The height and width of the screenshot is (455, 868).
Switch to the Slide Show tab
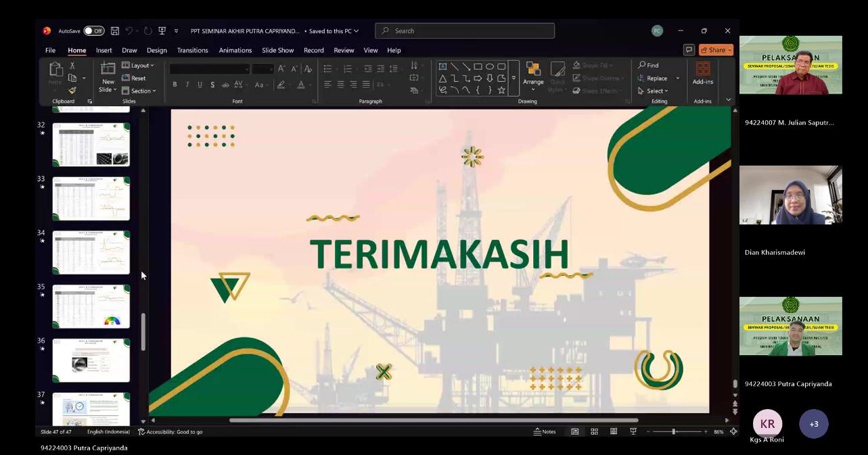(277, 51)
